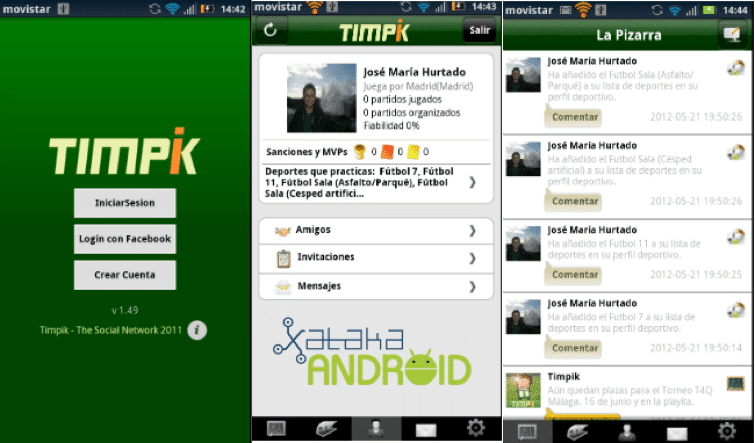Tap the envelope Mensajes row icon
The width and height of the screenshot is (755, 443).
point(283,287)
